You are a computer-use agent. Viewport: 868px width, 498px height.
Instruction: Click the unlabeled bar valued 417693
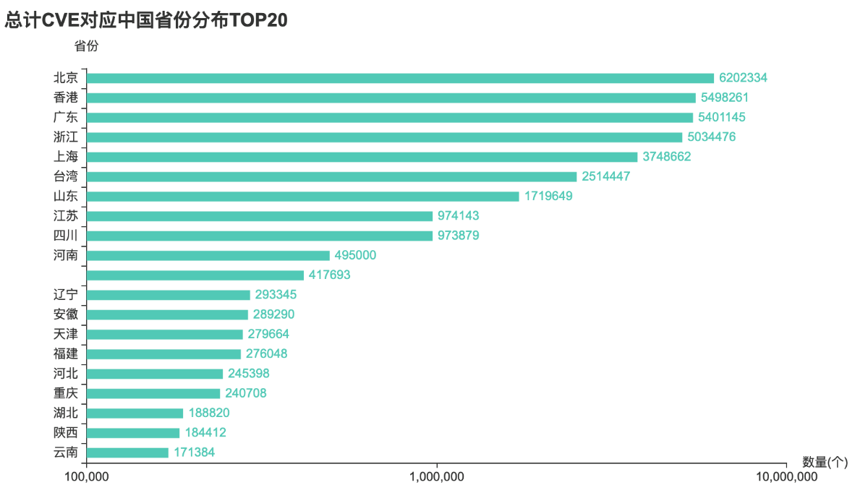(x=195, y=275)
